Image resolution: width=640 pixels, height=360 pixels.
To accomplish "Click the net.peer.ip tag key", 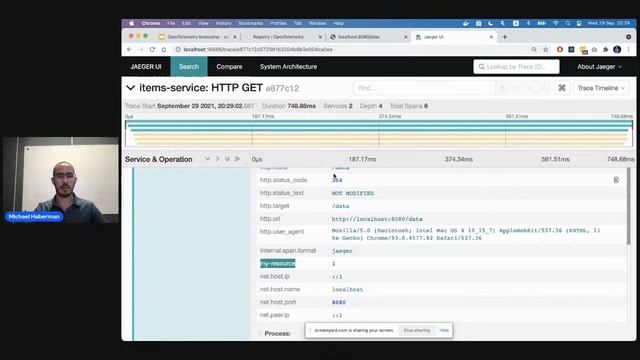I will click(x=275, y=315).
